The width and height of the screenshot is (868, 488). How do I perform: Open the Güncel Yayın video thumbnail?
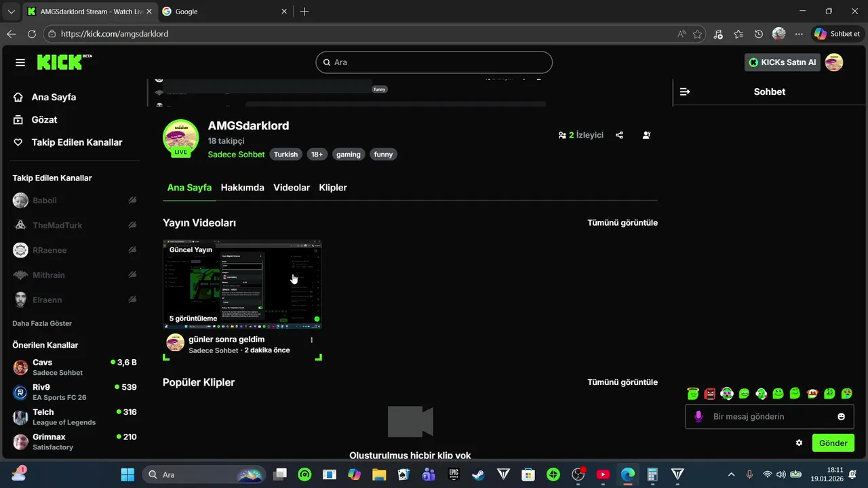point(242,284)
